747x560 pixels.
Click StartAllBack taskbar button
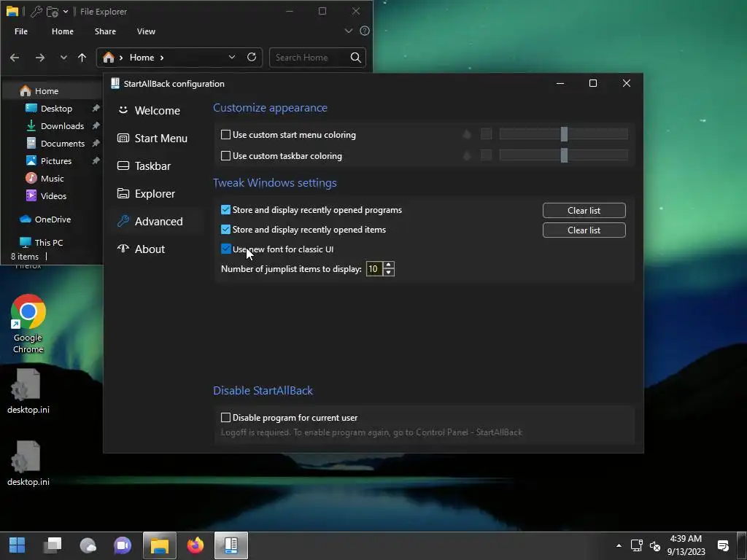(x=231, y=545)
